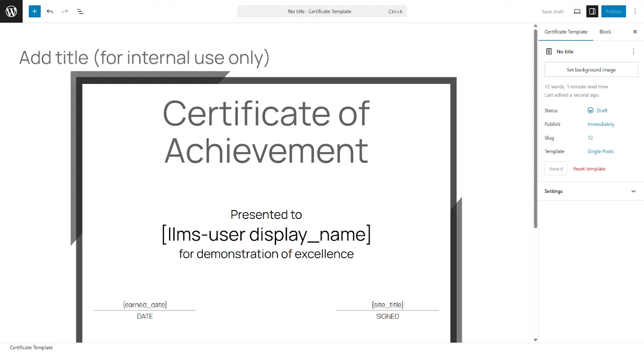Click the editor vertical scrollbar

click(535, 129)
